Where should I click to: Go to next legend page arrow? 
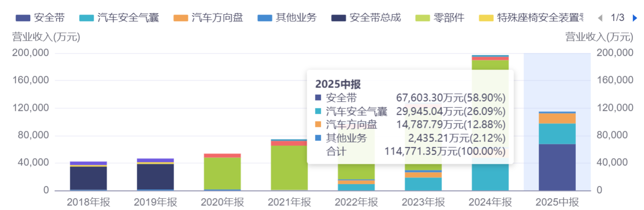click(x=634, y=18)
